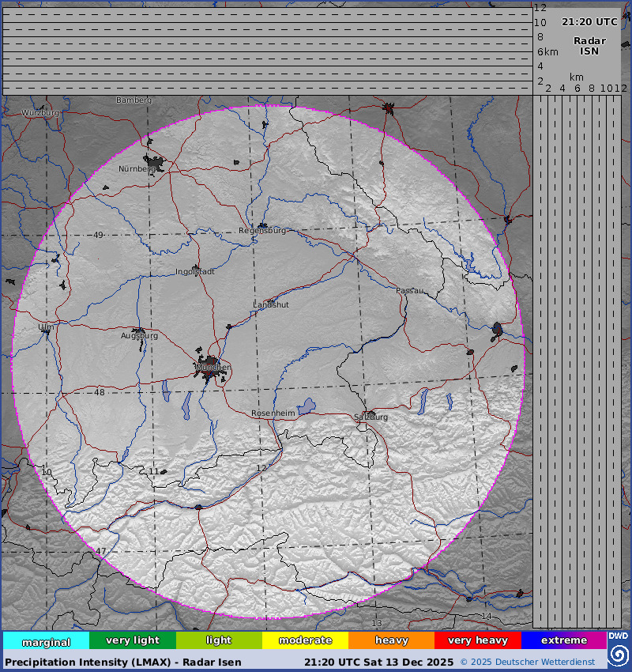Screen dimensions: 632x672
Task: Pick the light intensity legend color
Action: (x=219, y=640)
